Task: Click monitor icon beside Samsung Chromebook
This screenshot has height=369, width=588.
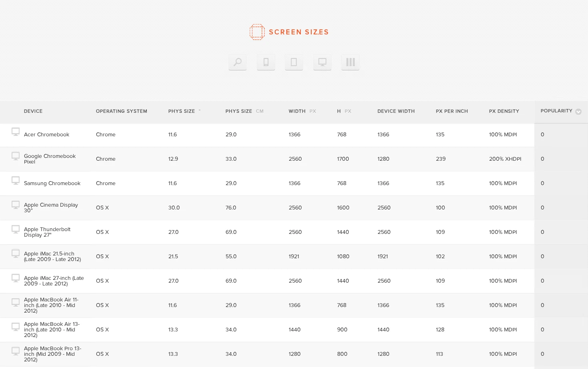Action: point(16,181)
